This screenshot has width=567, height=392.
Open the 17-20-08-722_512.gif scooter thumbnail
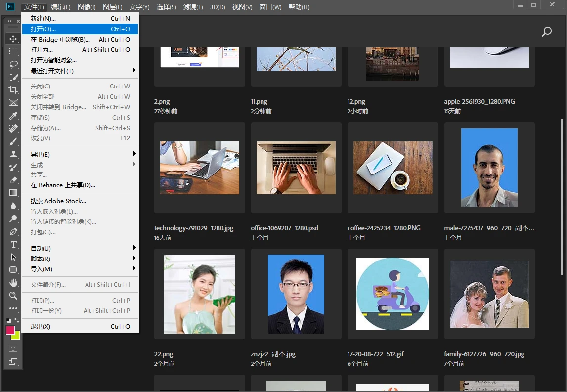(x=393, y=294)
